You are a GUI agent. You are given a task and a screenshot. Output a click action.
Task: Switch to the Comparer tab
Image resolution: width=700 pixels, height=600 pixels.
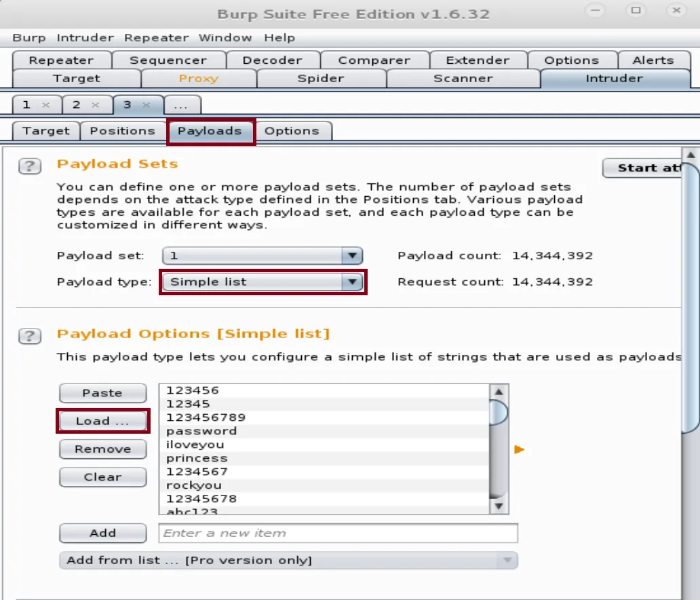point(374,60)
